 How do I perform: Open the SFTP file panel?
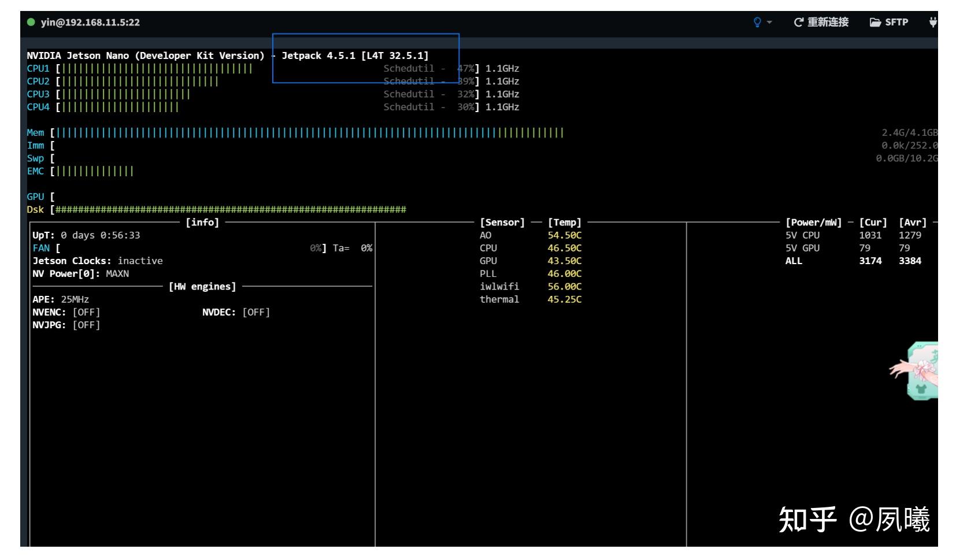pyautogui.click(x=889, y=22)
